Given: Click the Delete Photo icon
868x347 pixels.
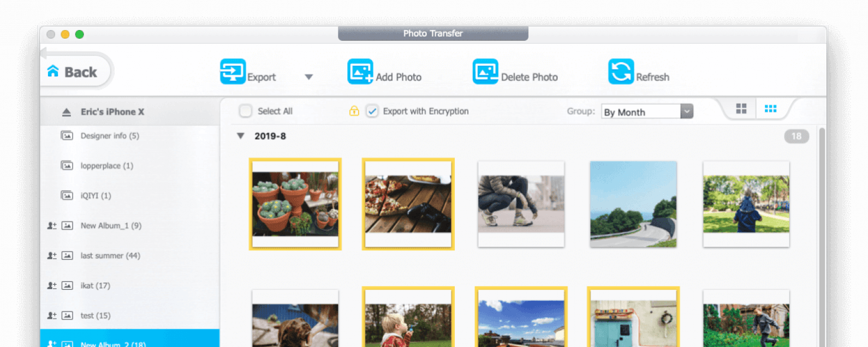Looking at the screenshot, I should coord(485,71).
